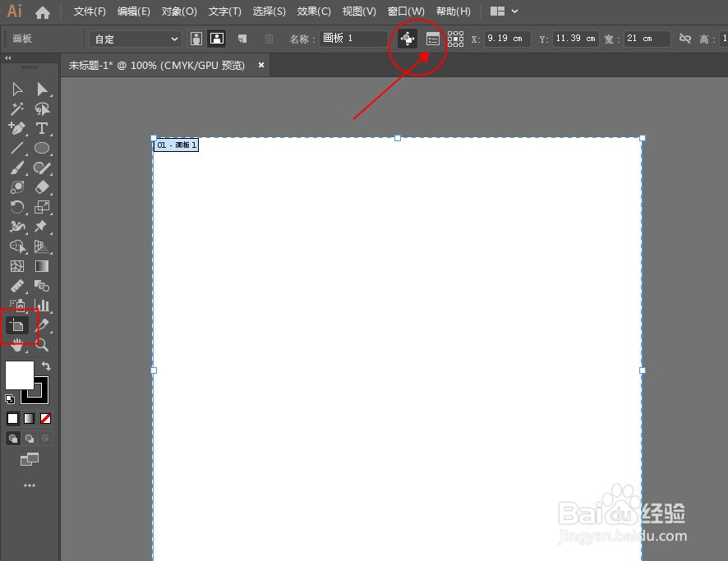This screenshot has width=728, height=561.
Task: Select the Scale tool
Action: point(42,207)
